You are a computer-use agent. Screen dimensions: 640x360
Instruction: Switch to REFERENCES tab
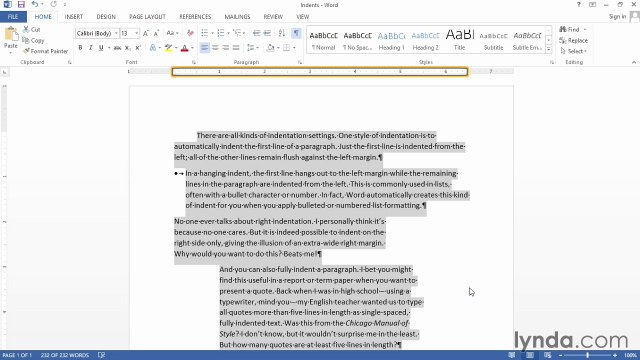point(195,17)
